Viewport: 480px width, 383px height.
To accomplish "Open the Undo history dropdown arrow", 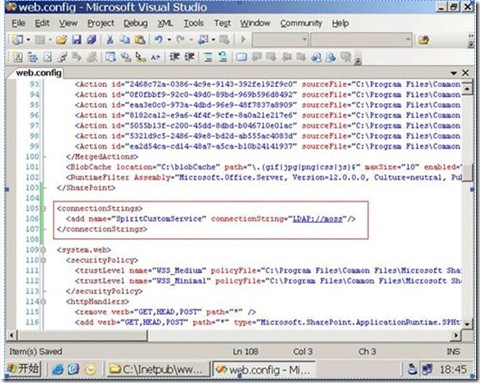I will pyautogui.click(x=169, y=40).
